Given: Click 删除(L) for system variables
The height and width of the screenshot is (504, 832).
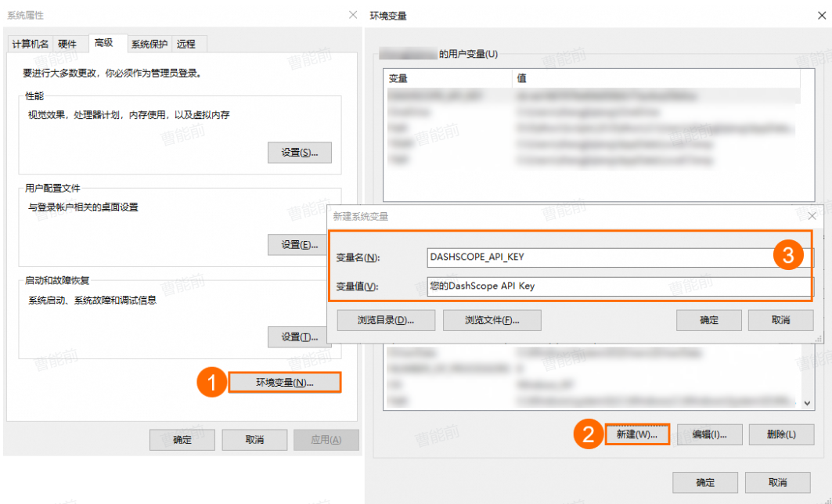Looking at the screenshot, I should (781, 434).
